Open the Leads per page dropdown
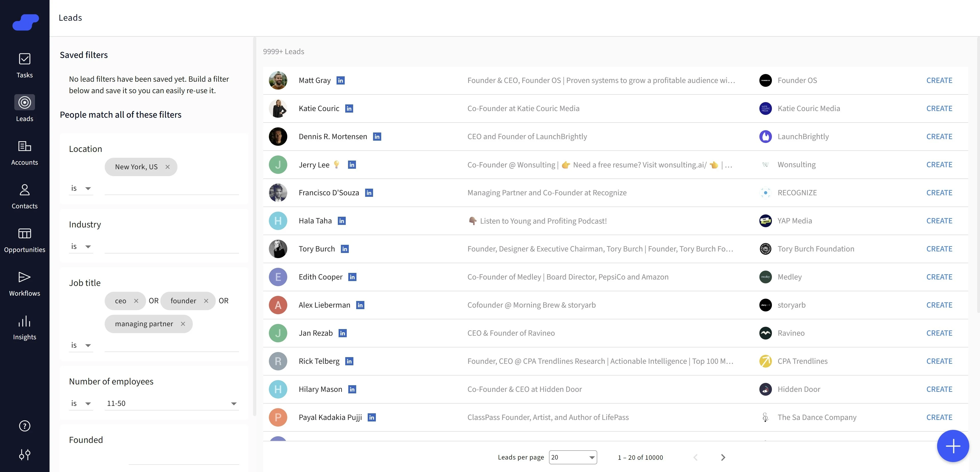This screenshot has width=980, height=472. click(573, 457)
